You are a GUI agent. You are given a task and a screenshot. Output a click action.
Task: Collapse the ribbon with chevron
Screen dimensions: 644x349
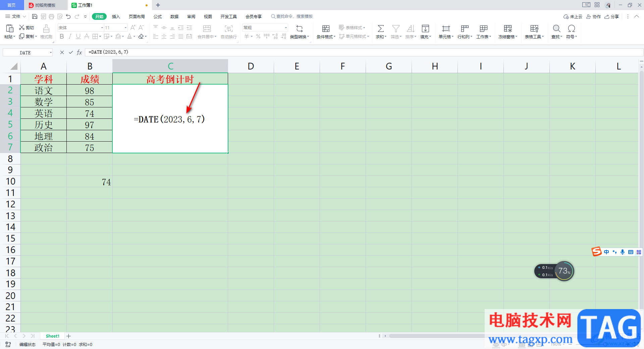[637, 16]
